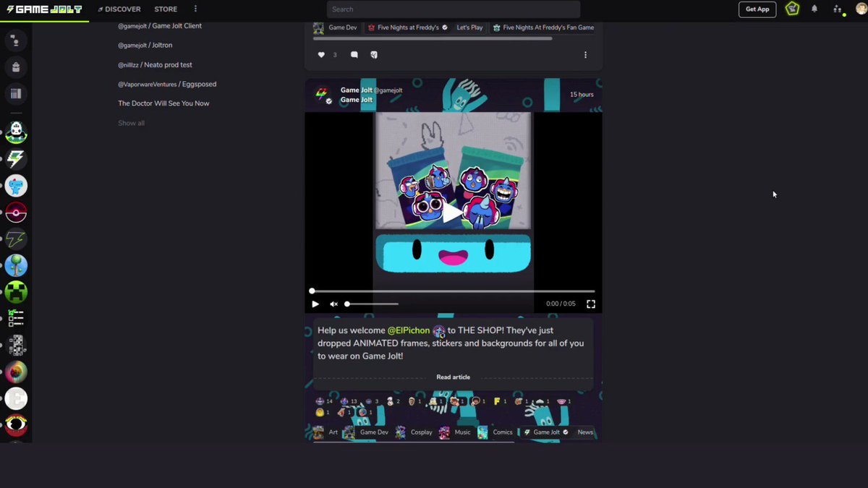
Task: Go to the Store tab
Action: [166, 9]
